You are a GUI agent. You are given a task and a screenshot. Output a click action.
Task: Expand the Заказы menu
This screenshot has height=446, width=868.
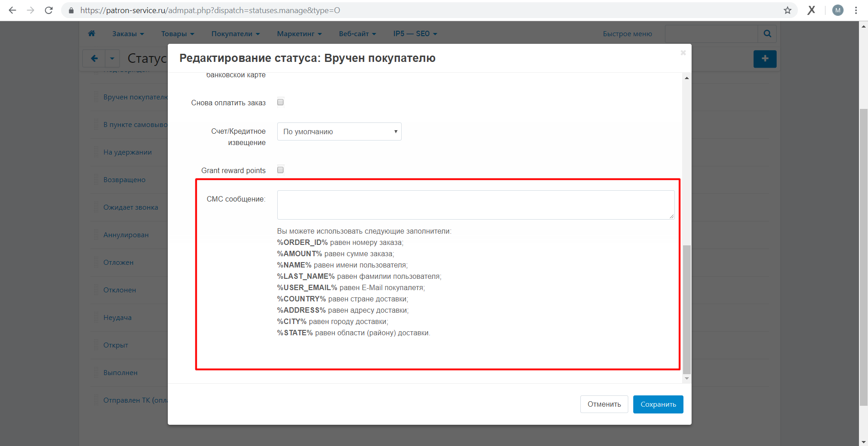pos(128,34)
